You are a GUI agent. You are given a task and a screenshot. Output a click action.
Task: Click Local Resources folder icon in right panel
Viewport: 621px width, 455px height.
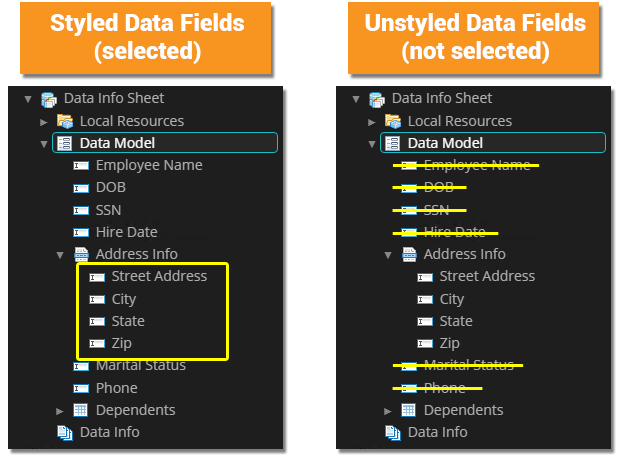(x=392, y=121)
